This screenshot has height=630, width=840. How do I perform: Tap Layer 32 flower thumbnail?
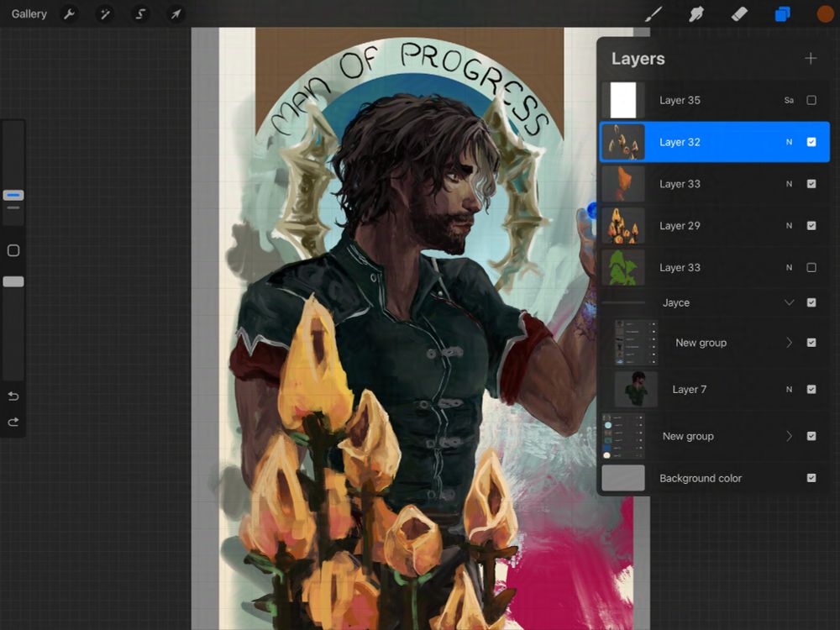[623, 142]
